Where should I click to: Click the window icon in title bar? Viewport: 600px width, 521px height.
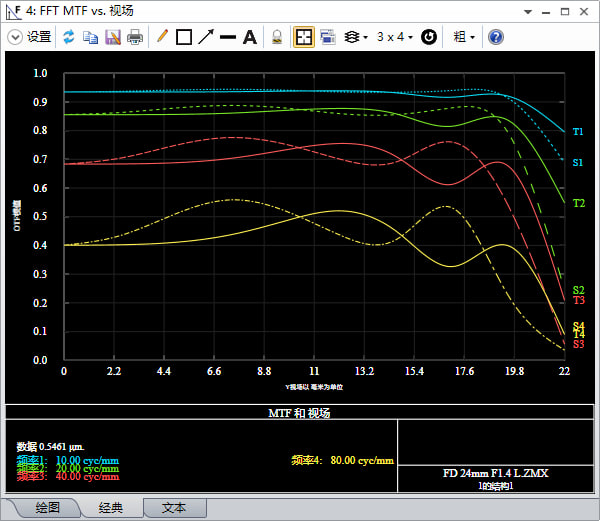pyautogui.click(x=14, y=11)
